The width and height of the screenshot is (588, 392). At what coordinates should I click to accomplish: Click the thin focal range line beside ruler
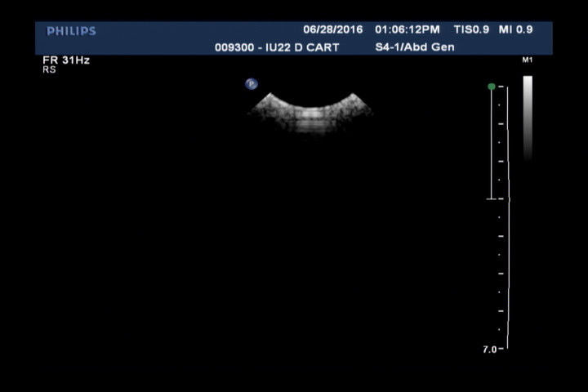[x=491, y=143]
